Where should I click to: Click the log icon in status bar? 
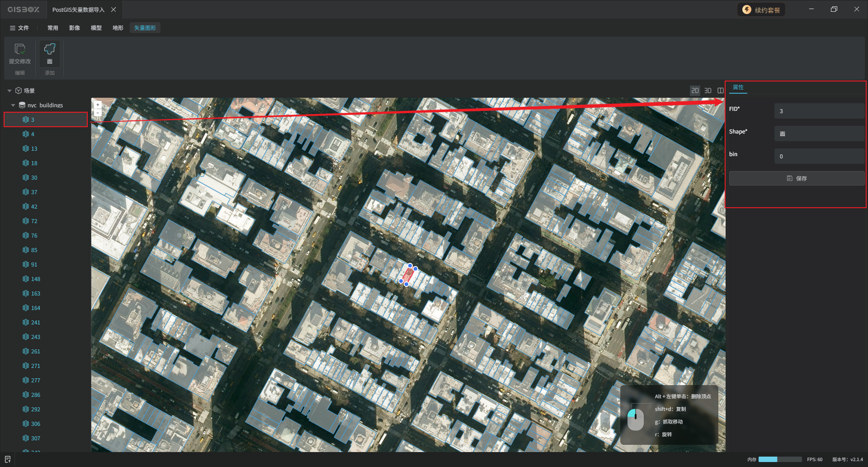pyautogui.click(x=8, y=459)
